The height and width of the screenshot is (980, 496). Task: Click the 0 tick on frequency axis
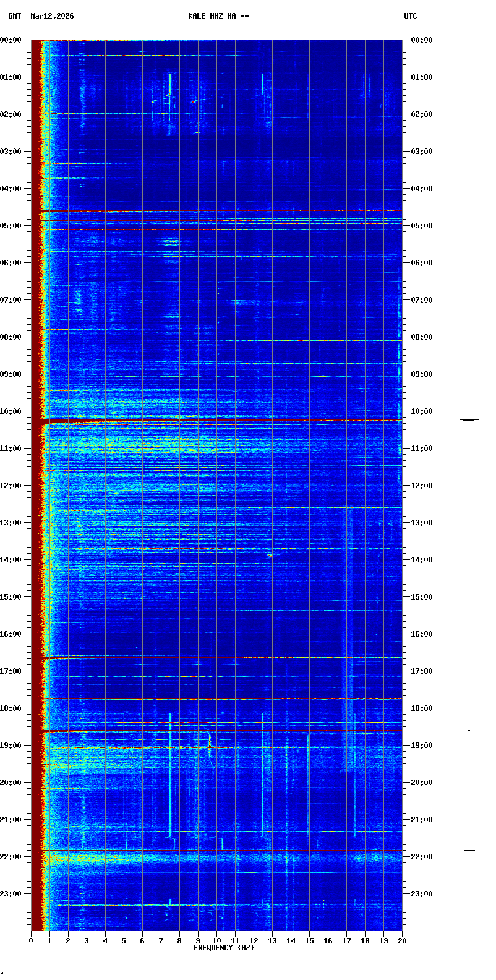tap(31, 941)
